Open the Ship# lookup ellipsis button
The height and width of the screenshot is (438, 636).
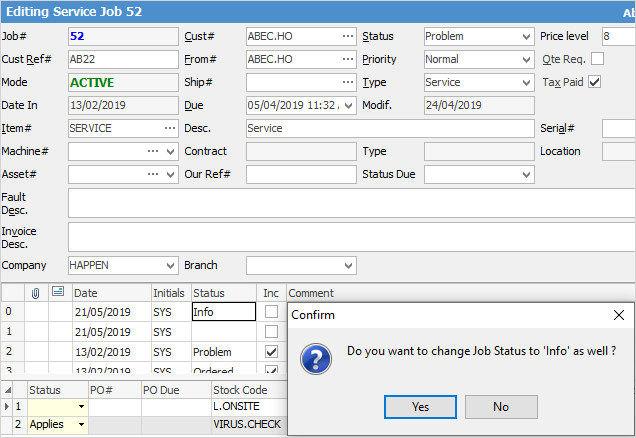point(347,83)
